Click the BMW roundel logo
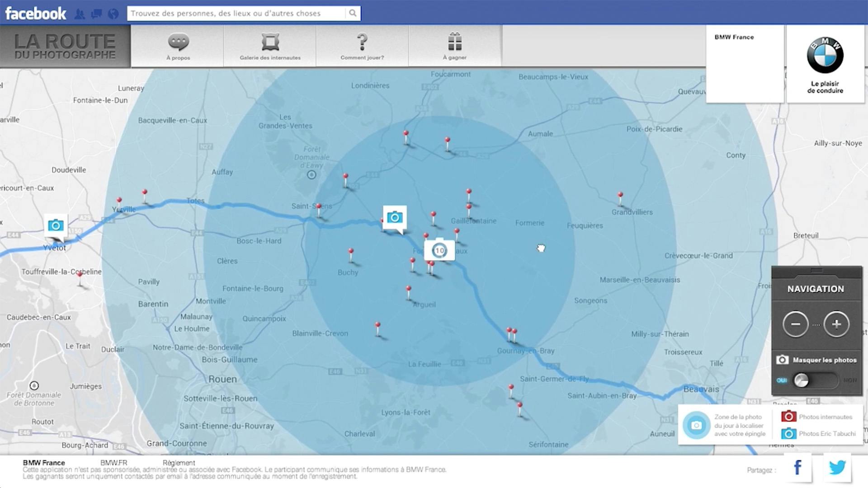This screenshot has width=868, height=488. click(825, 55)
